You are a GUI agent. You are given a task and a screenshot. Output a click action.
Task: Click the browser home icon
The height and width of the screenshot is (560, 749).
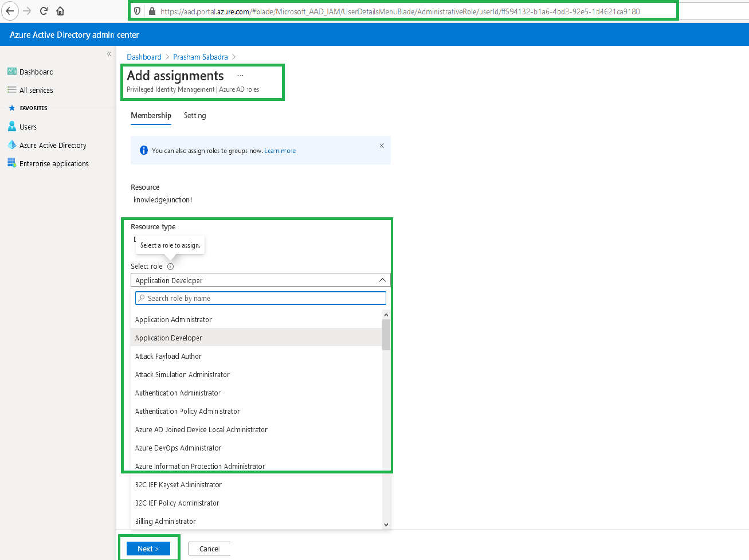(60, 10)
